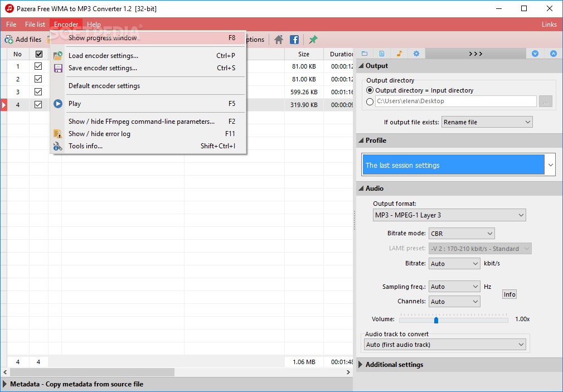Click the blue up-arrow circle icon

click(554, 54)
